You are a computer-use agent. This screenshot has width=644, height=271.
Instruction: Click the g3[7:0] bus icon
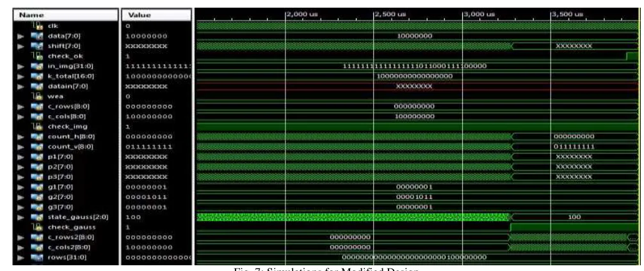(x=36, y=206)
